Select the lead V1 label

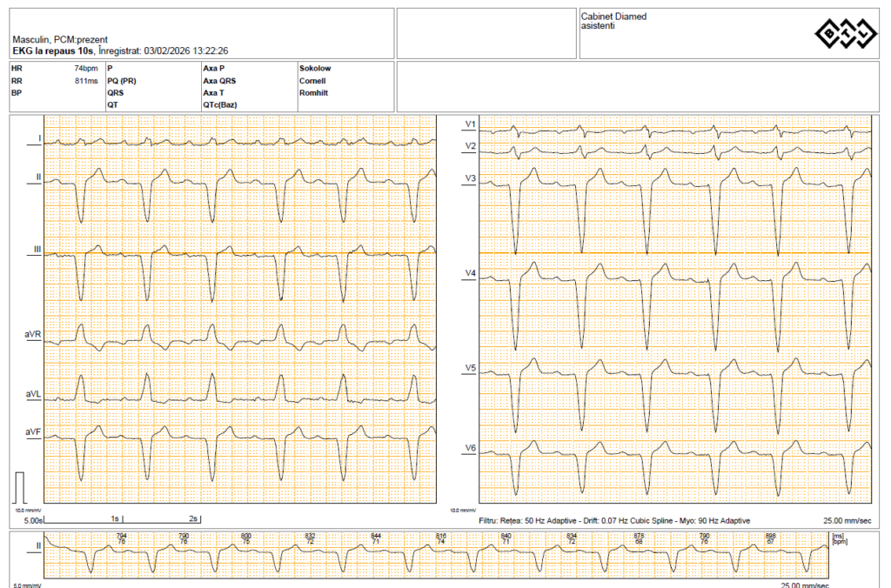point(471,124)
